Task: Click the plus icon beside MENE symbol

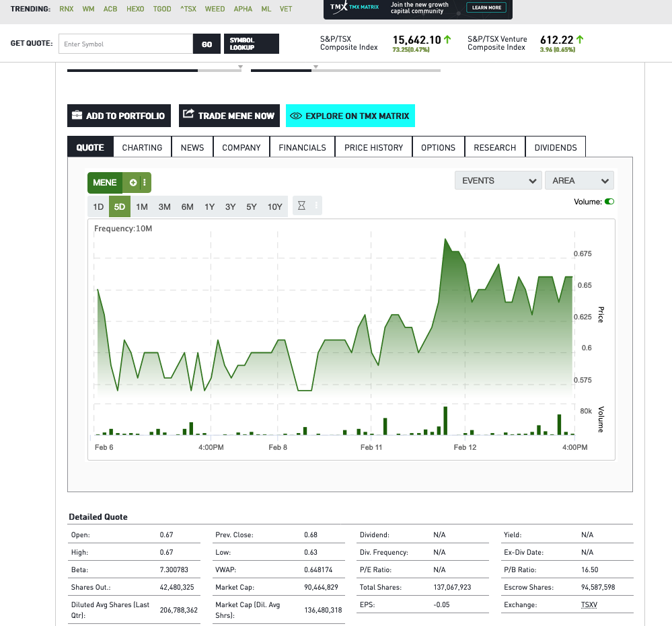Action: click(133, 183)
